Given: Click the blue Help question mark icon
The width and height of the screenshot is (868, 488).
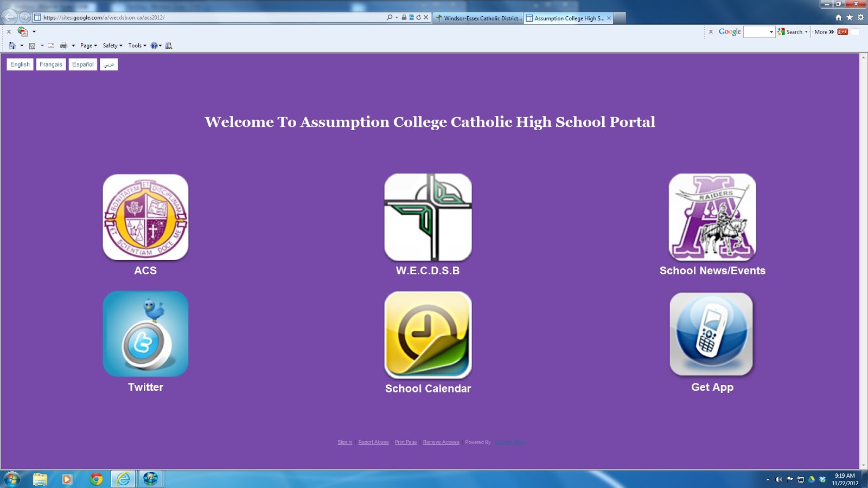Looking at the screenshot, I should 154,46.
